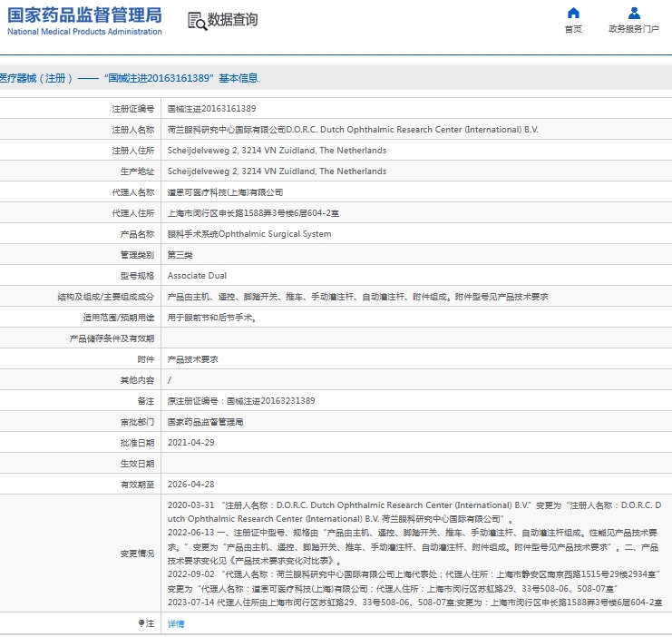
Task: Click the 变更情况 row label
Action: tap(137, 554)
